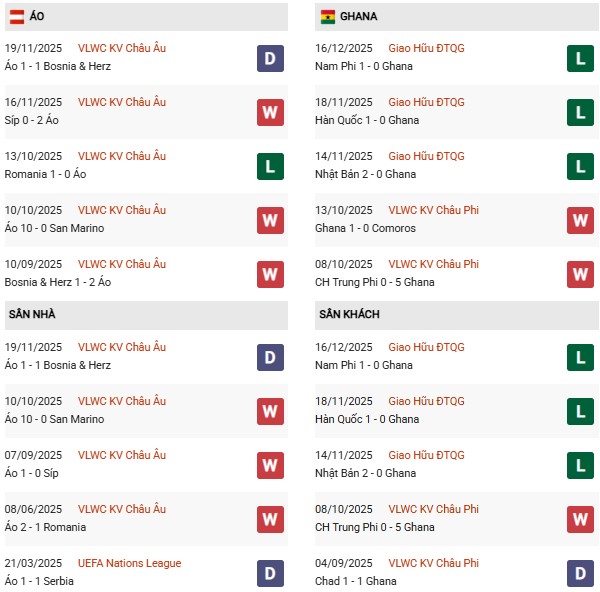Open the Áo 2 - 1 Romania match

pyautogui.click(x=46, y=527)
